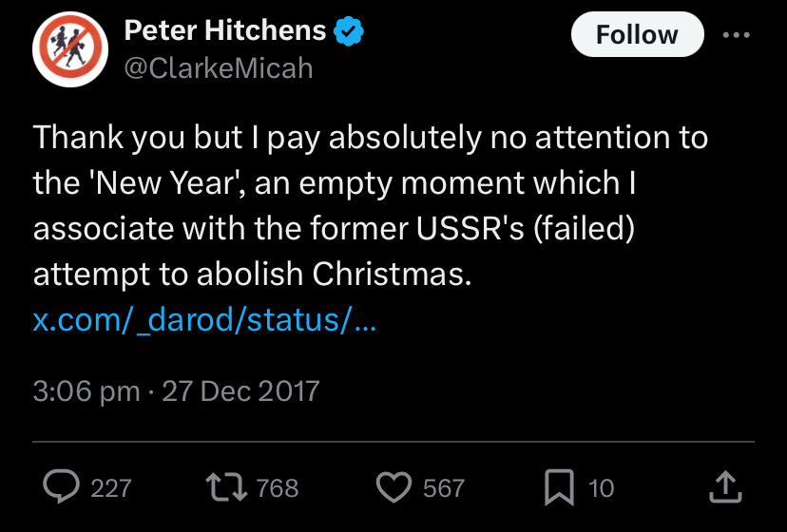
Task: Open the share upload icon
Action: coord(724,487)
